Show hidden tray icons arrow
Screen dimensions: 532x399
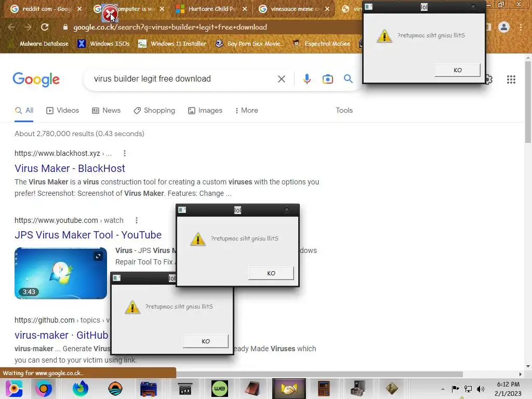tap(443, 389)
